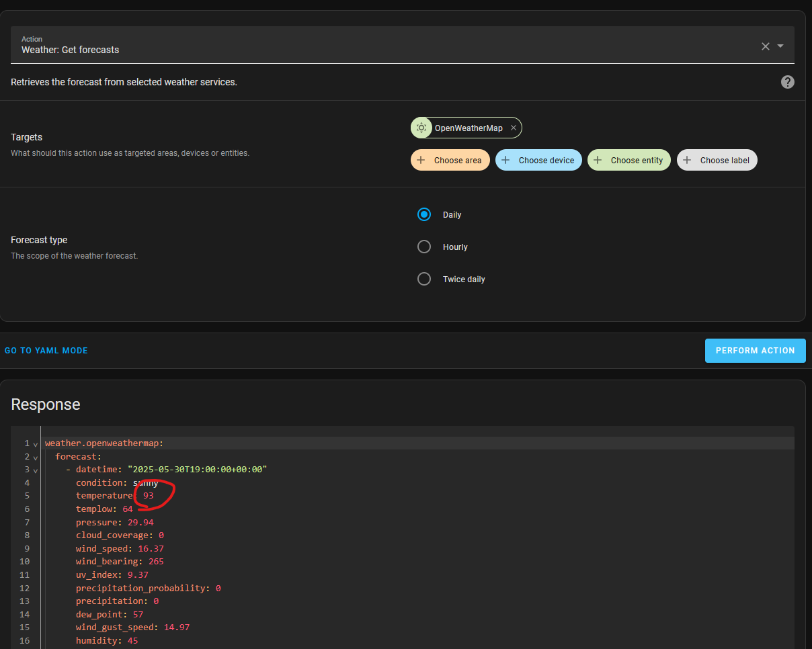This screenshot has width=812, height=649.
Task: Clear the Weather action with the X icon
Action: pos(765,46)
